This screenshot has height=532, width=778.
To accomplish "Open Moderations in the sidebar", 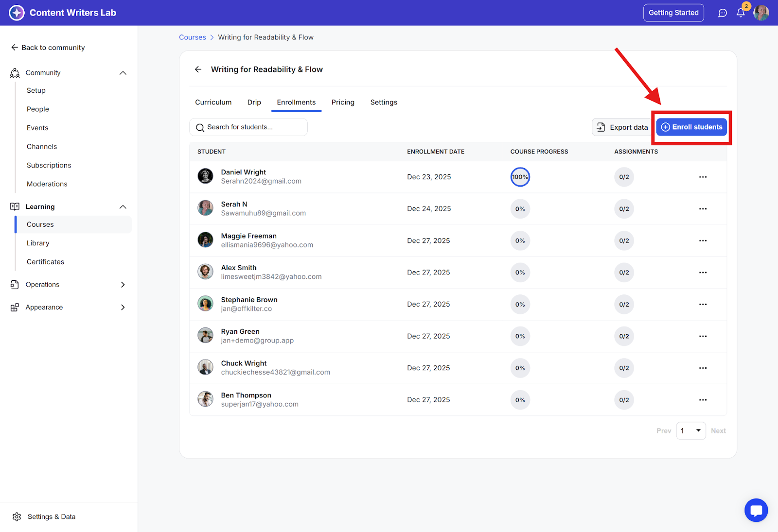I will click(47, 184).
